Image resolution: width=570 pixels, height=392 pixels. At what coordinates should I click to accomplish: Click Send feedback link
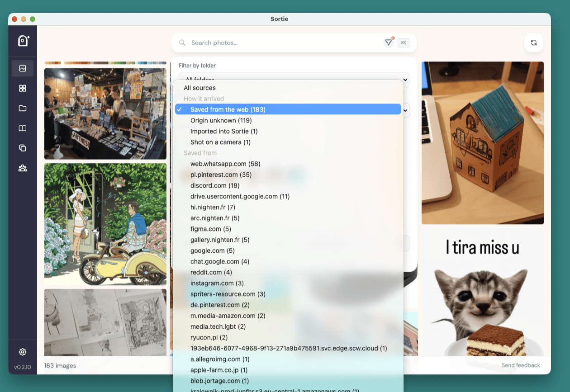(x=521, y=365)
